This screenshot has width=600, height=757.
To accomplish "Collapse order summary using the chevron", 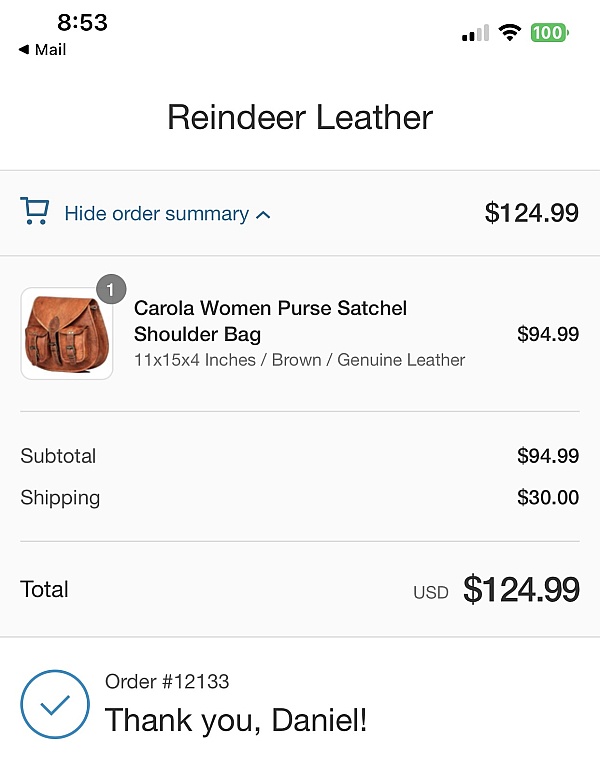I will pyautogui.click(x=263, y=215).
